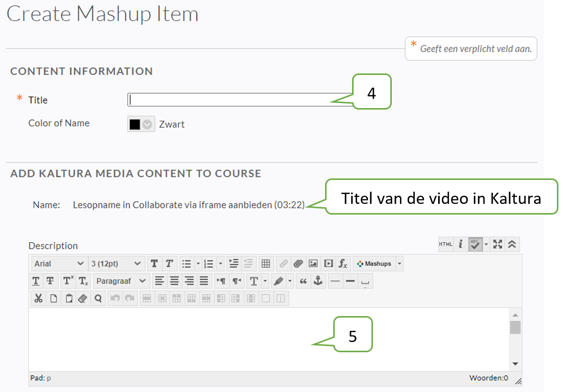Expand text color dropdown arrow

265,281
